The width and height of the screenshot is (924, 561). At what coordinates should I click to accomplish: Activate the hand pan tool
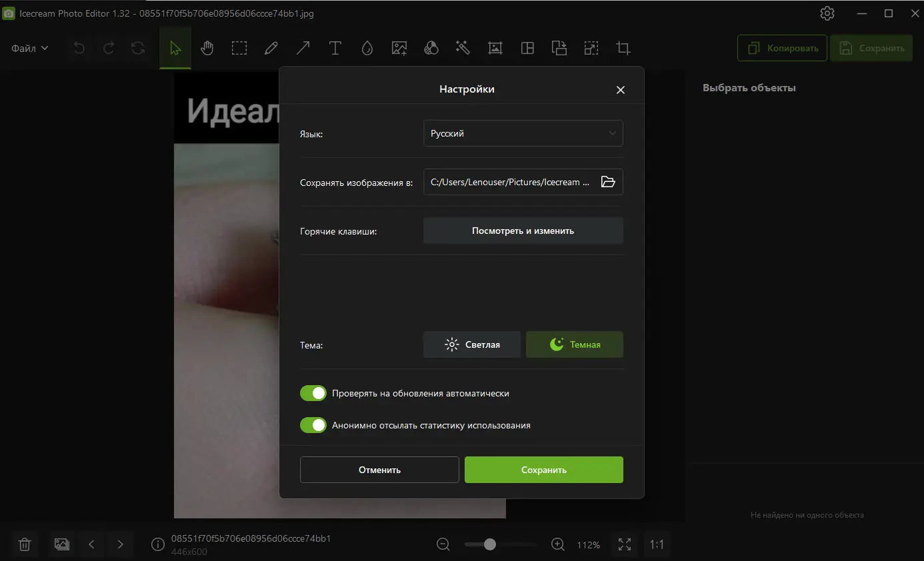pos(207,48)
